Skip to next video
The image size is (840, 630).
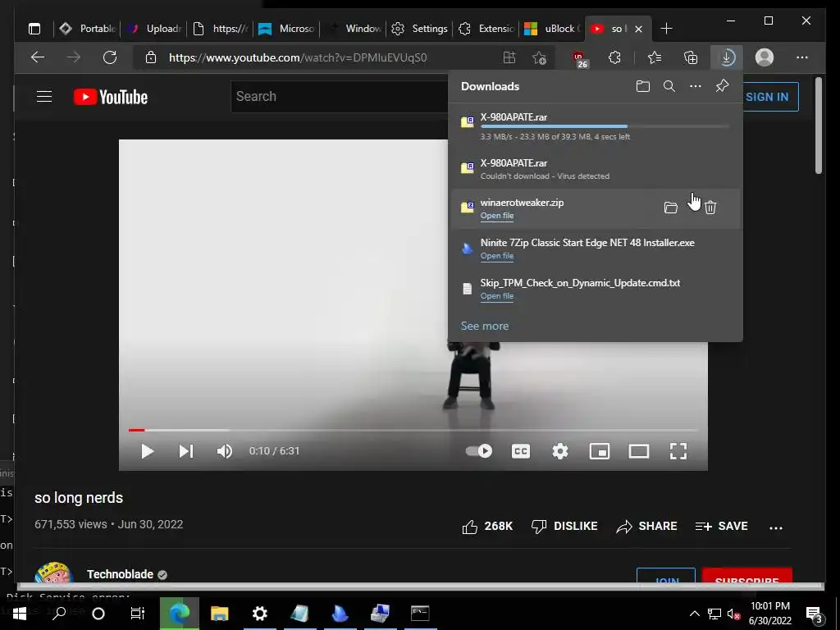click(x=186, y=451)
